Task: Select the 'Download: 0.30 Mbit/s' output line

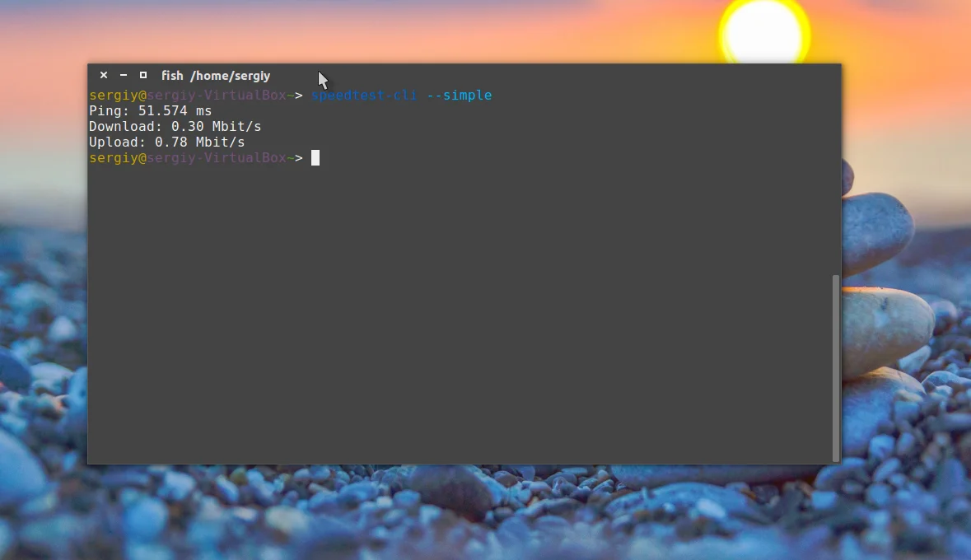Action: pos(175,126)
